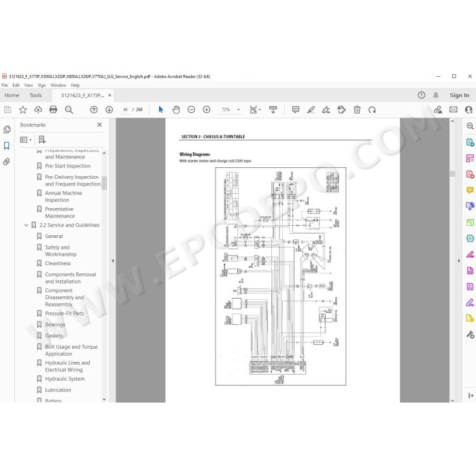Open Hydraulic System bookmark
The image size is (476, 476).
[x=65, y=379]
